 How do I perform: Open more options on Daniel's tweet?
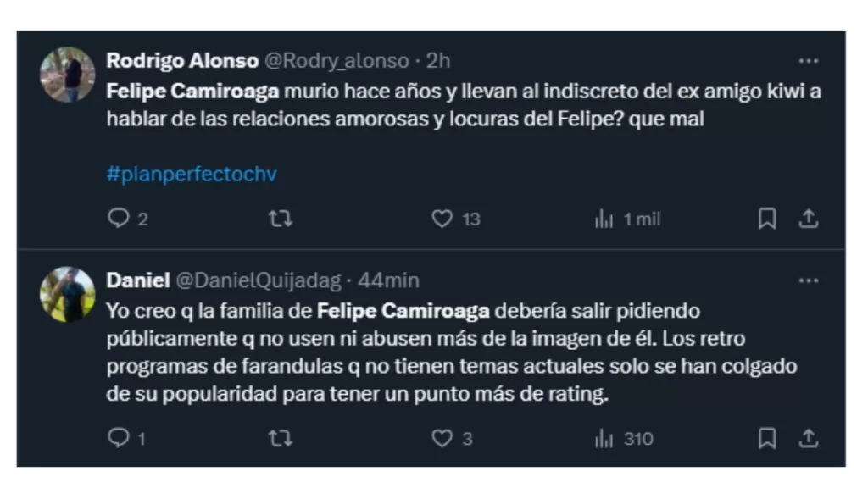809,280
